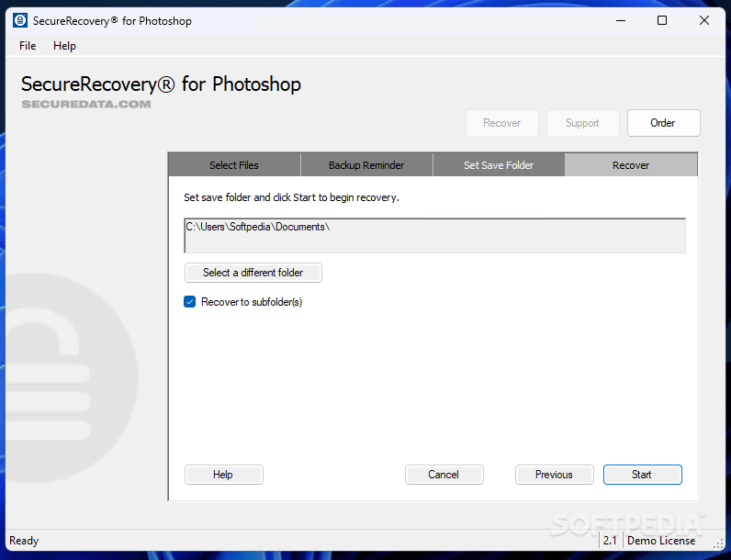Switch to the Set Save Folder tab
The width and height of the screenshot is (731, 560).
(499, 165)
